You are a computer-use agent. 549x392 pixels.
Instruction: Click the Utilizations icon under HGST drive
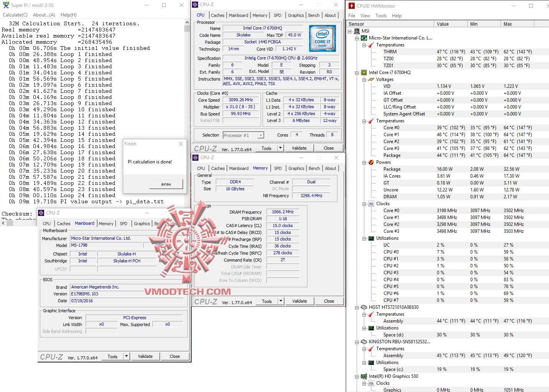tap(371, 328)
